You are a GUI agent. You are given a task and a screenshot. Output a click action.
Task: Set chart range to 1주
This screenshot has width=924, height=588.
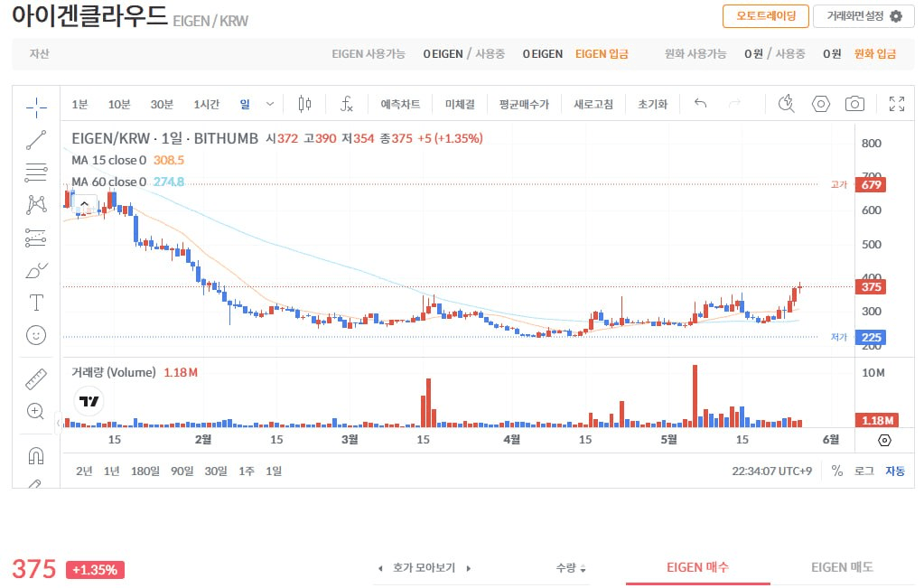tap(247, 471)
